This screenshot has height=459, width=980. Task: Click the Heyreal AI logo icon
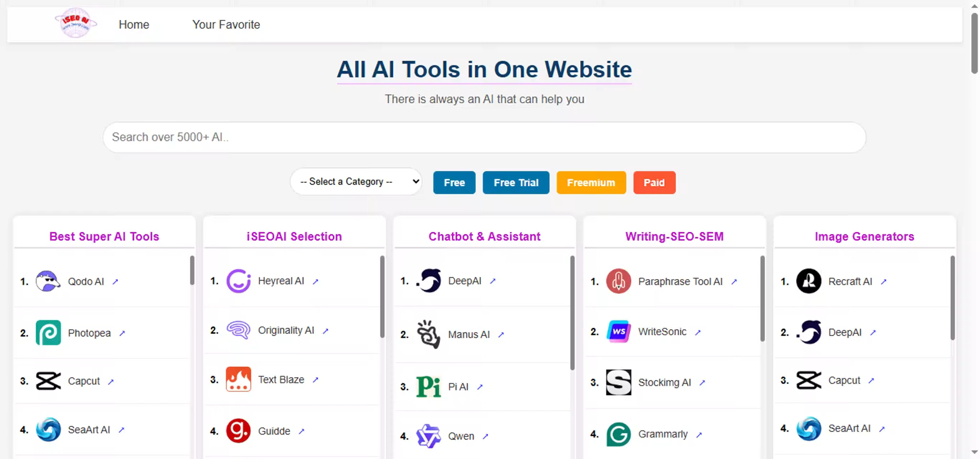[238, 281]
